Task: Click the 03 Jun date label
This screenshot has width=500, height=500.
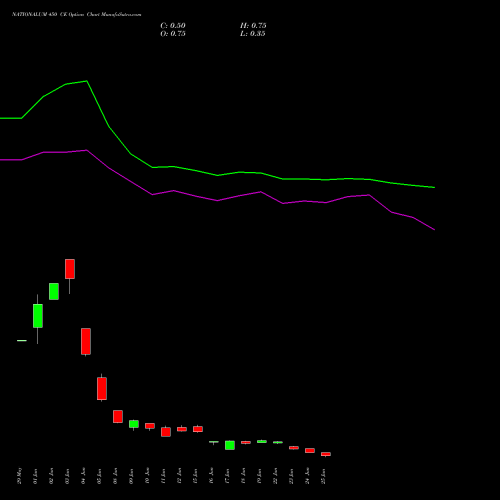Action: pos(67,476)
